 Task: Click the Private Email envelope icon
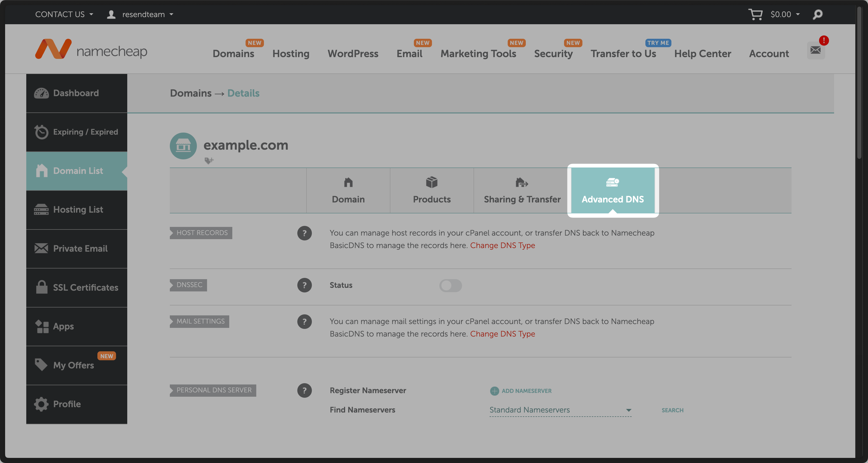42,248
